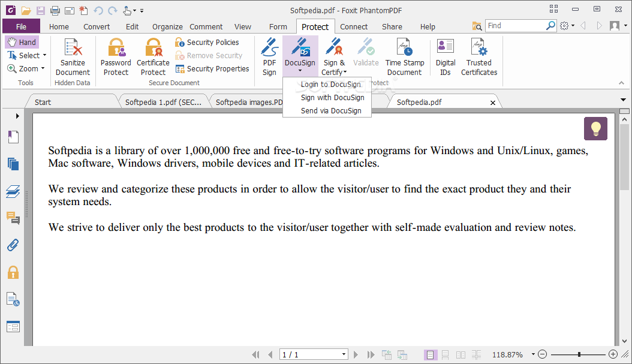
Task: Adjust the zoom slider handle
Action: [x=579, y=354]
